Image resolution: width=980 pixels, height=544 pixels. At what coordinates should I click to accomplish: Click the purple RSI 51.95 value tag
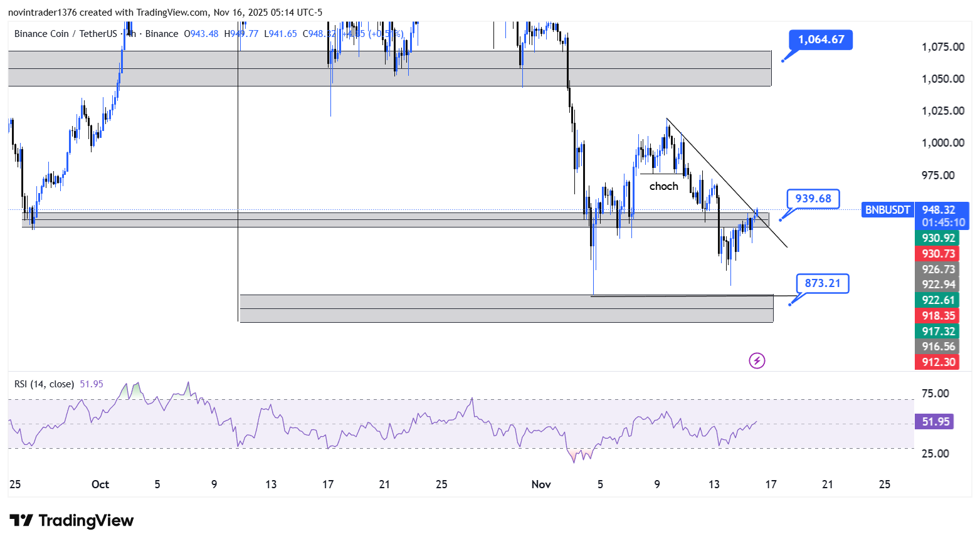pyautogui.click(x=935, y=422)
